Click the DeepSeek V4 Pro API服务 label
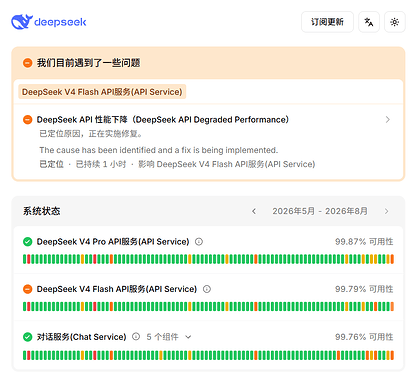The height and width of the screenshot is (375, 411). 113,241
